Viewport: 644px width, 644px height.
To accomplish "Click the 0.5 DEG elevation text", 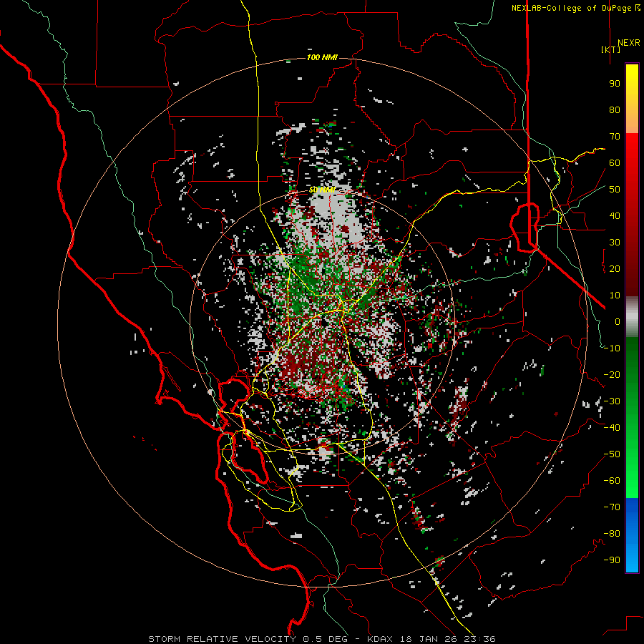I will coord(326,639).
